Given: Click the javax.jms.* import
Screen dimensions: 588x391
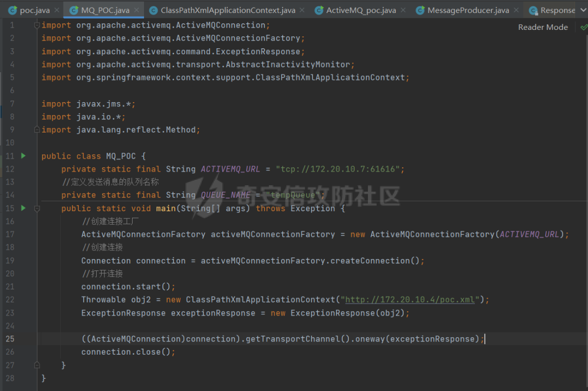Looking at the screenshot, I should pos(88,104).
